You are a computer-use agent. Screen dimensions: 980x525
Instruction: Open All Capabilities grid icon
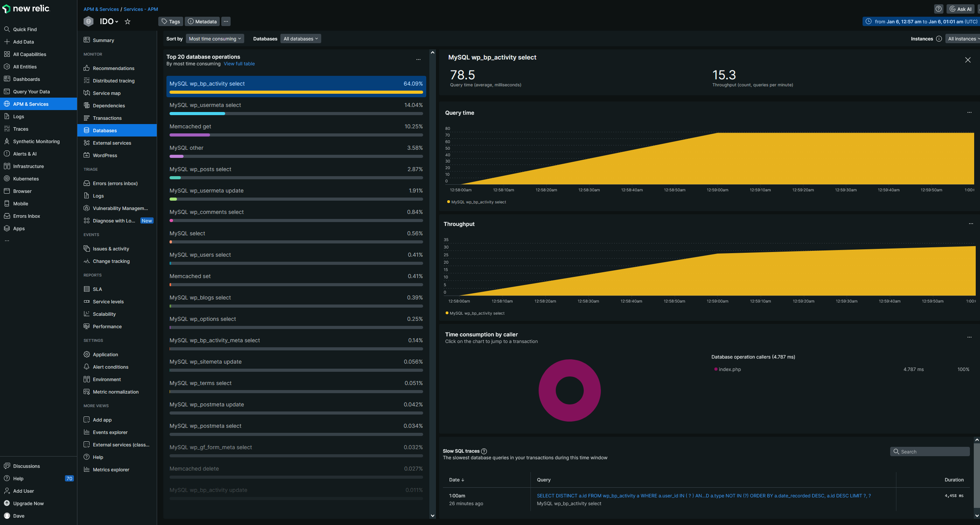coord(7,54)
